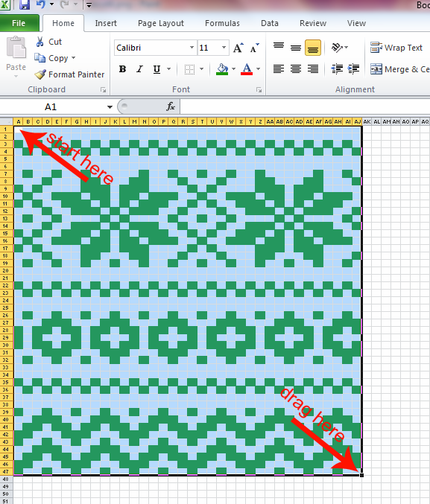Viewport: 430px width, 504px height.
Task: Click the Increase Font Size icon
Action: click(238, 48)
